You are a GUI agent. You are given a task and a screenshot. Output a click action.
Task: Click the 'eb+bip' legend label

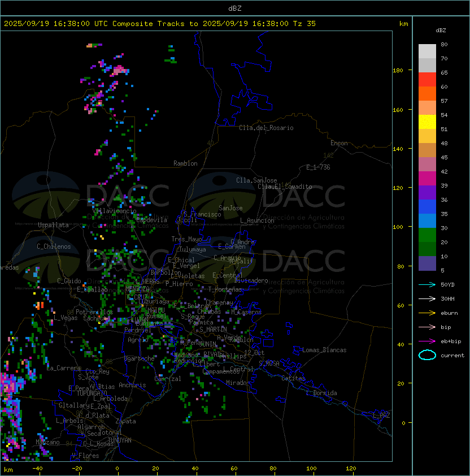coord(451,341)
